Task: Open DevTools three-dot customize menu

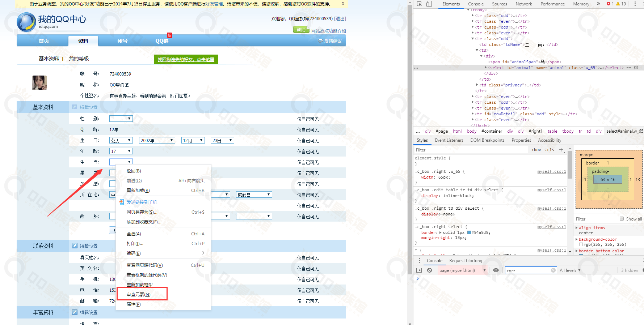Action: (x=635, y=4)
